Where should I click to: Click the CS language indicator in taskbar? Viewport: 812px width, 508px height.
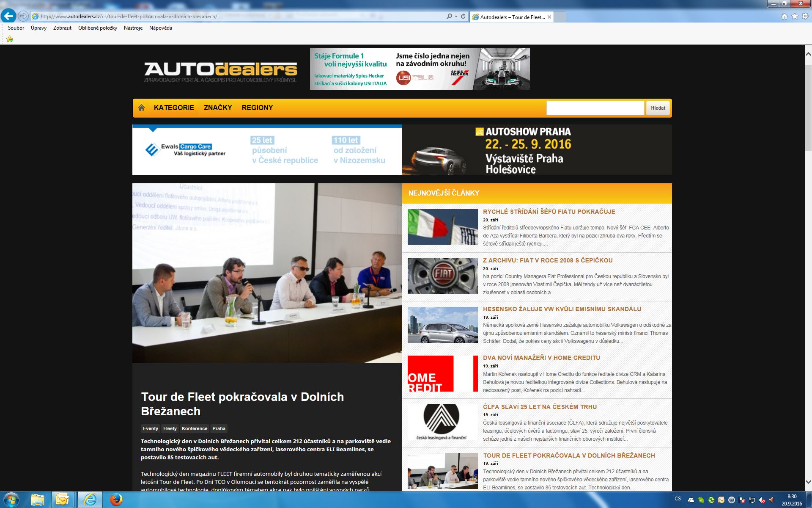tap(678, 499)
